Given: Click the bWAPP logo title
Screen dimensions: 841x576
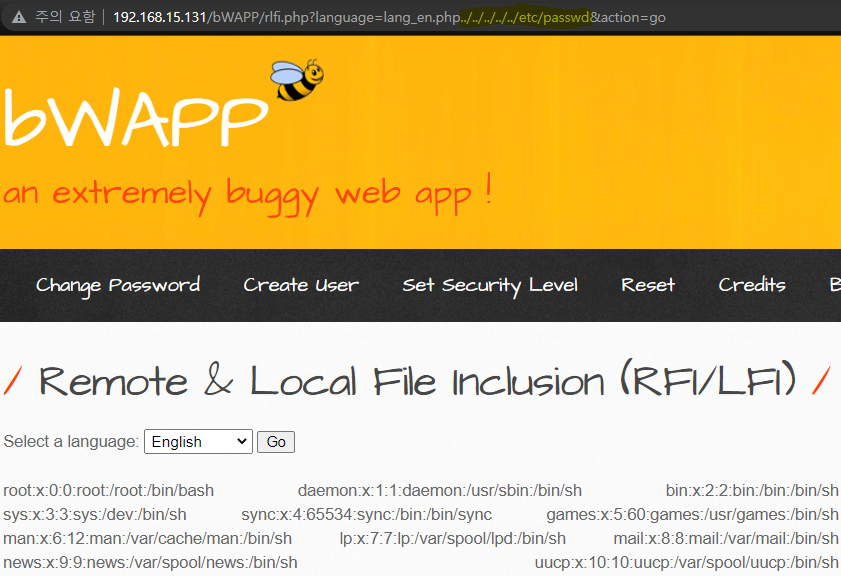Looking at the screenshot, I should [136, 119].
